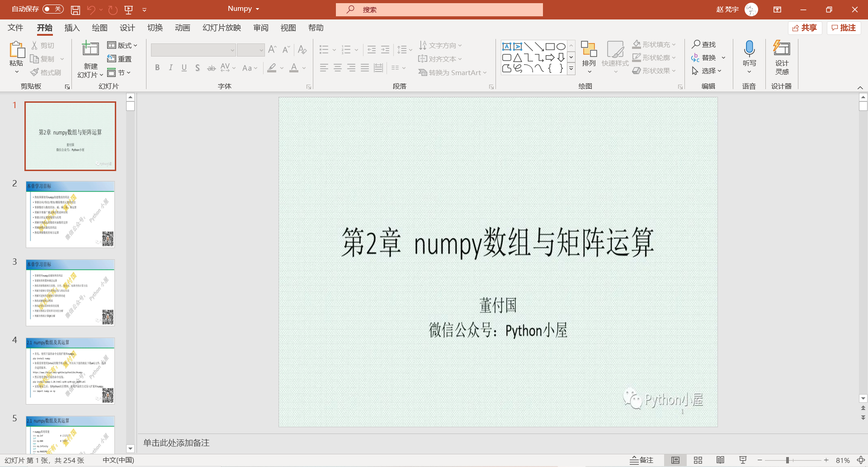Start slideshow from the status bar
The height and width of the screenshot is (467, 868).
tap(743, 460)
